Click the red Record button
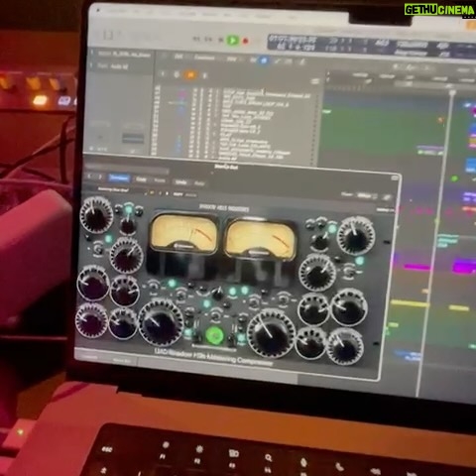This screenshot has width=476, height=476. point(246,41)
